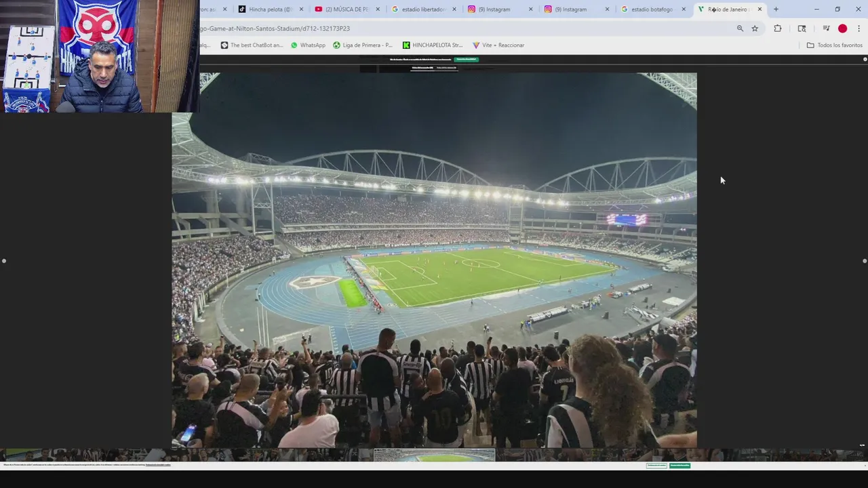Open the WhatsApp bookmark

pos(308,45)
